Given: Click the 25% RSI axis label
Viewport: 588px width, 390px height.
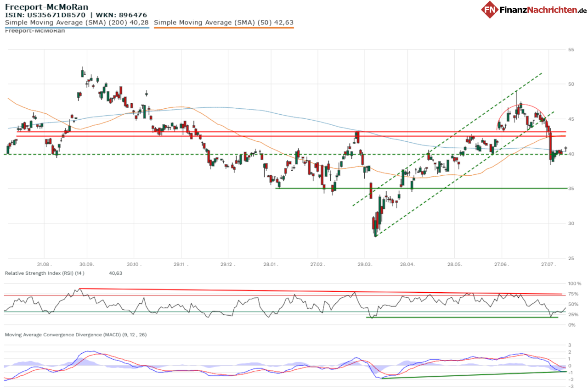Looking at the screenshot, I should (573, 315).
